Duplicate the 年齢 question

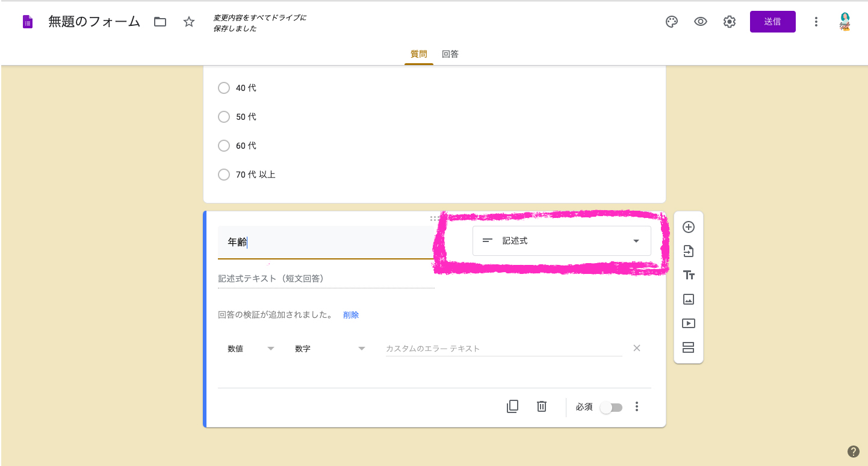pyautogui.click(x=512, y=406)
